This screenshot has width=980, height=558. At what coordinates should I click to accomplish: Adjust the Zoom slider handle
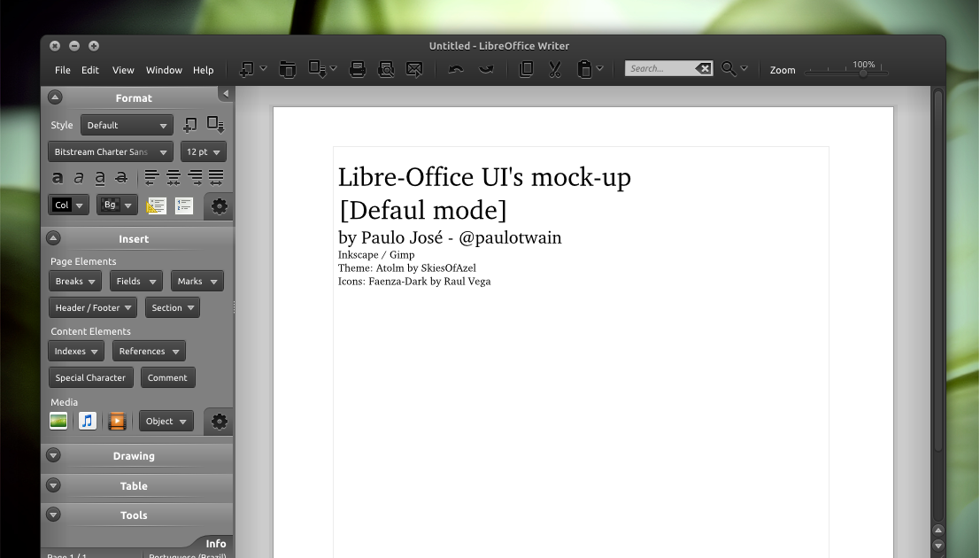(863, 74)
